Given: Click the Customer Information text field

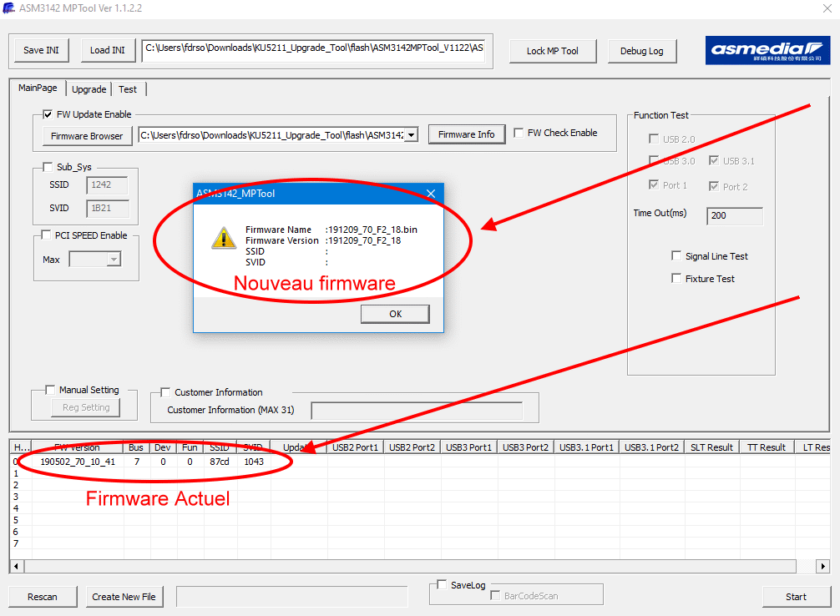Looking at the screenshot, I should [417, 411].
